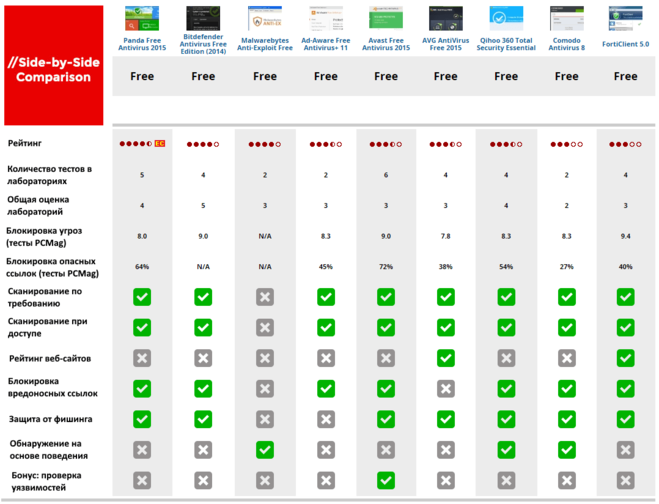
Task: Click Avast's green check in Бонус: проверка уязвимостей row
Action: tap(386, 480)
